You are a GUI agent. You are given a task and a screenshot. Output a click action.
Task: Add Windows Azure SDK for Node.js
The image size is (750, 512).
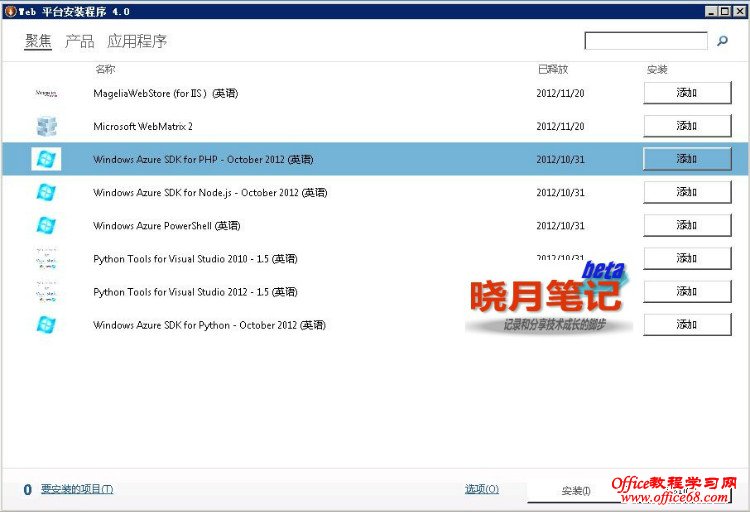pos(687,192)
